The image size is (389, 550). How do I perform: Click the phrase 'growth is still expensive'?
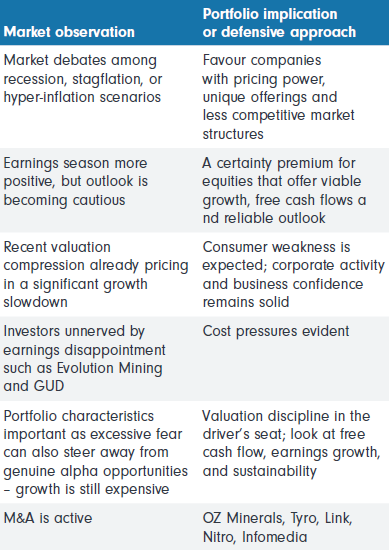point(92,489)
